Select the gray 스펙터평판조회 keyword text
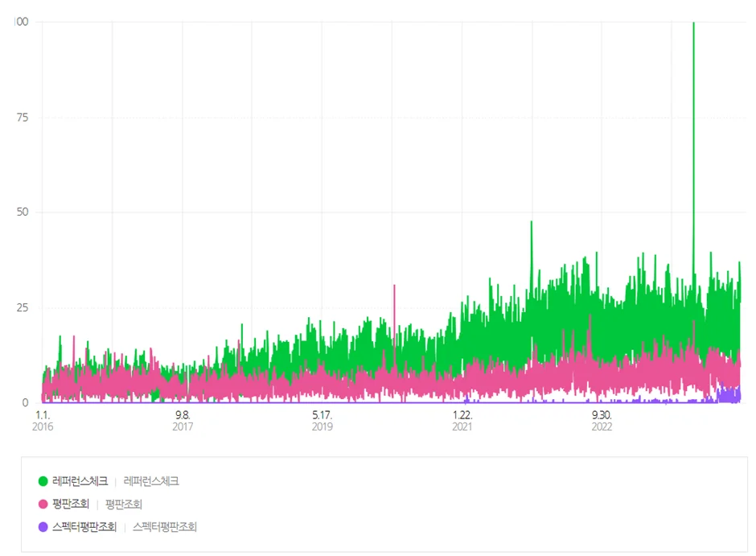 (165, 527)
